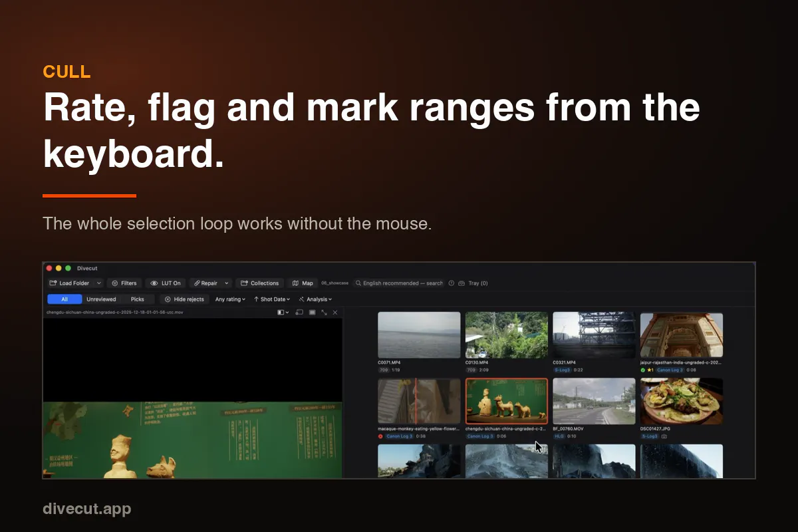Screen dimensions: 798x532
Task: Click the Canon Log 3 badge on macaque clip
Action: coord(400,436)
